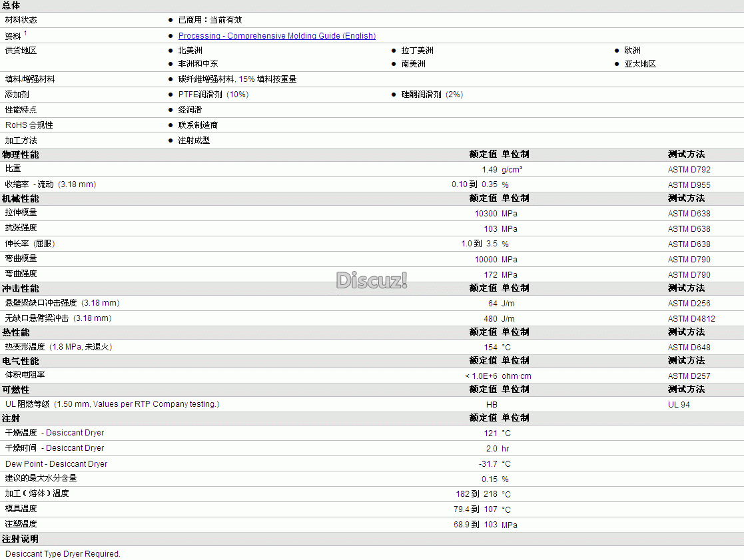Image resolution: width=744 pixels, height=560 pixels.
Task: Select the 冲击性能 section heading
Action: pyautogui.click(x=21, y=288)
